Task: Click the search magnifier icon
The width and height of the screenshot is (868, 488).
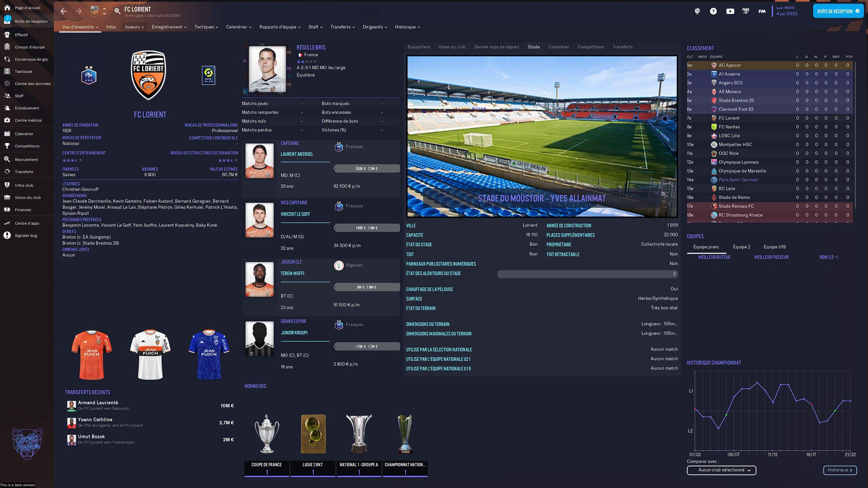Action: pyautogui.click(x=117, y=11)
